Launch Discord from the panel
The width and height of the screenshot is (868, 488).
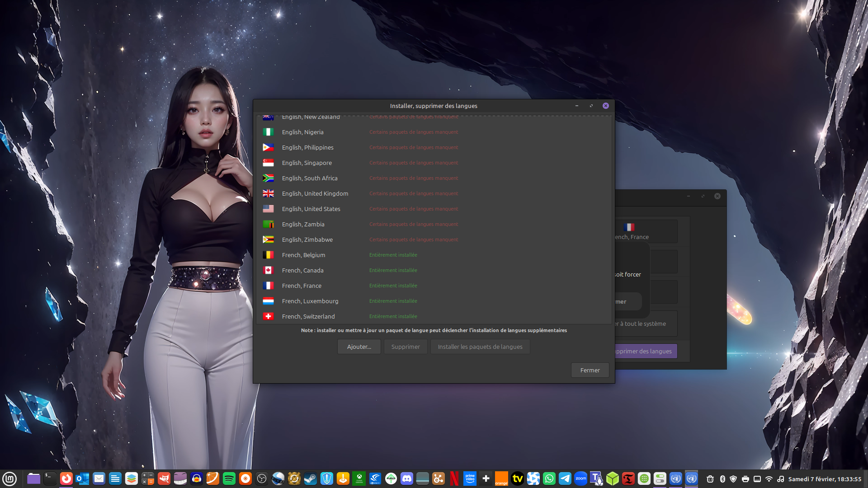407,479
